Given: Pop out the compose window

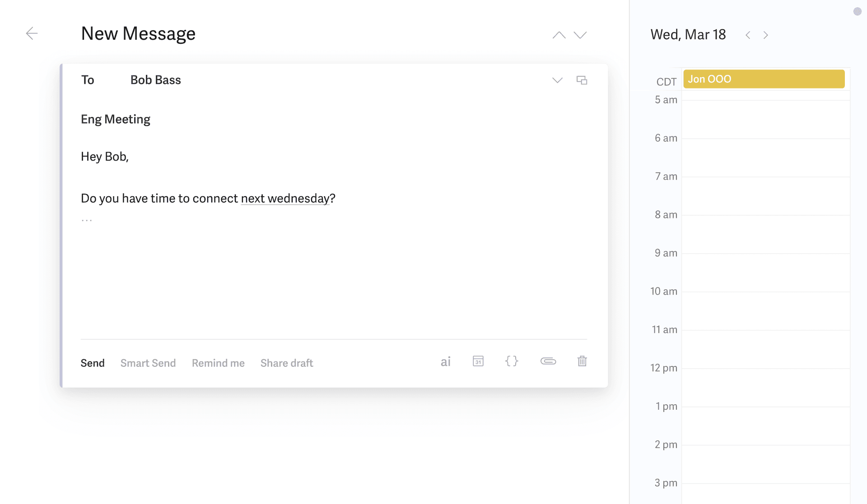Looking at the screenshot, I should pos(582,80).
